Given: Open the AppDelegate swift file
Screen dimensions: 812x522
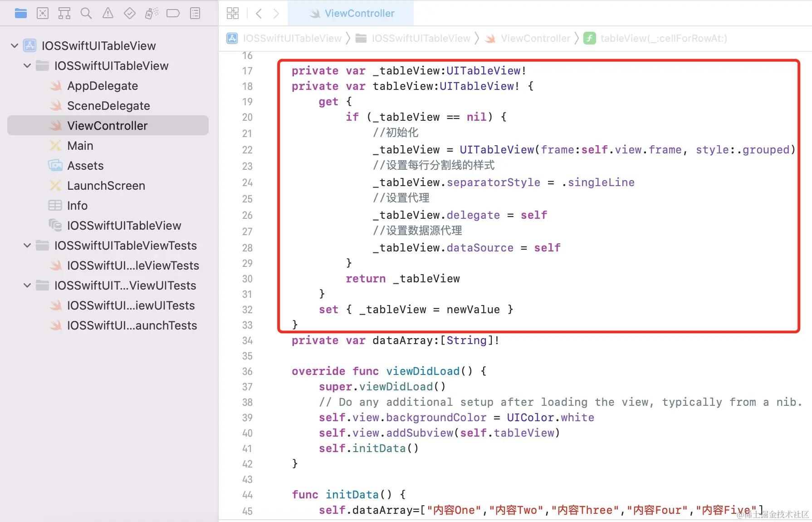Looking at the screenshot, I should 108,86.
